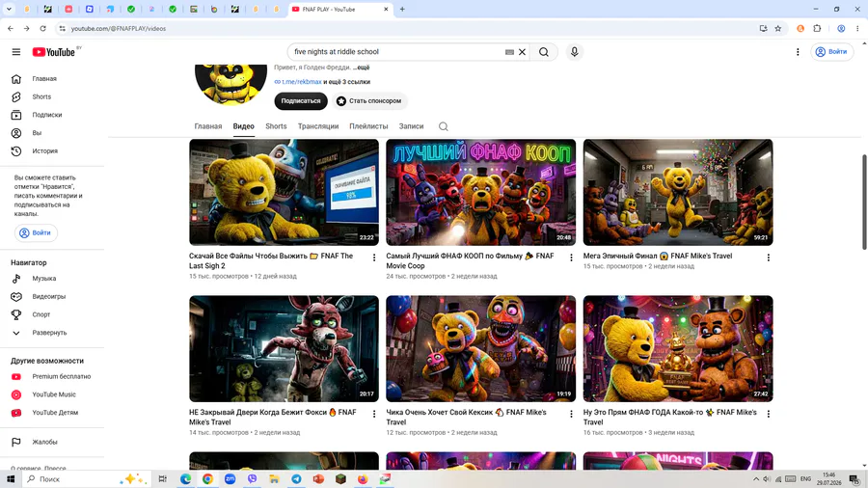Image resolution: width=868 pixels, height=488 pixels.
Task: Click the Войти button in top right
Action: click(x=832, y=52)
